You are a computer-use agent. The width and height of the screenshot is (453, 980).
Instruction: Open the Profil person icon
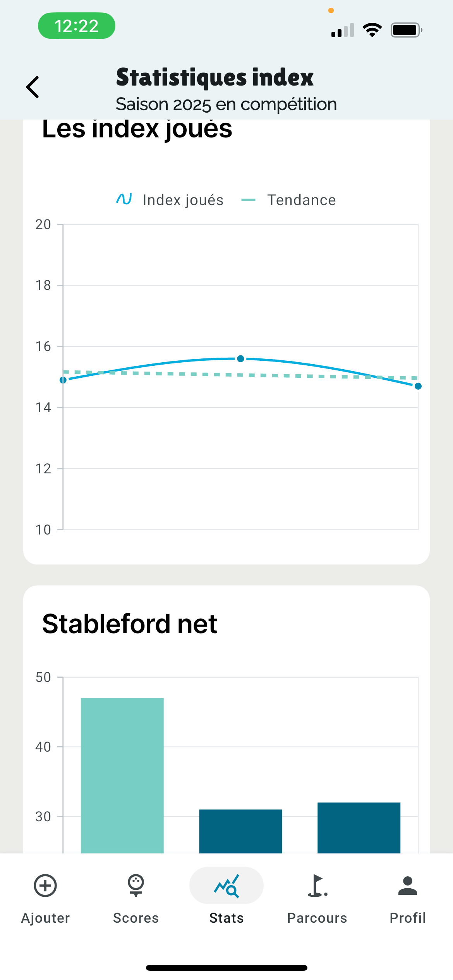408,886
